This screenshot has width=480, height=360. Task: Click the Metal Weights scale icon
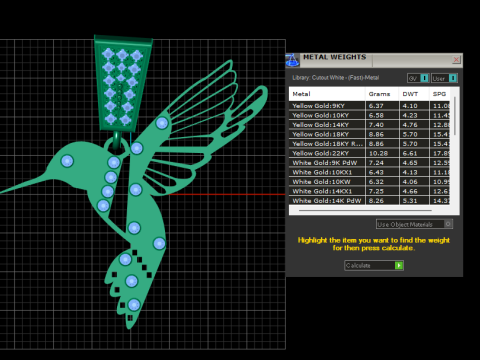point(292,60)
